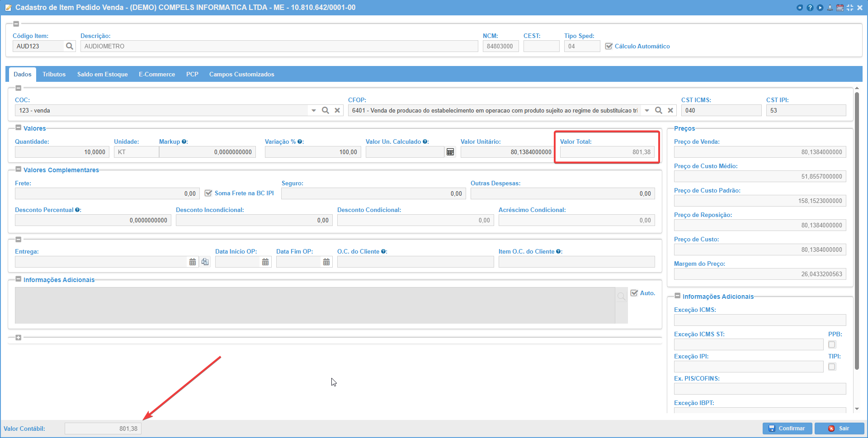The width and height of the screenshot is (868, 438).
Task: Collapse the header item section at top
Action: pyautogui.click(x=16, y=24)
